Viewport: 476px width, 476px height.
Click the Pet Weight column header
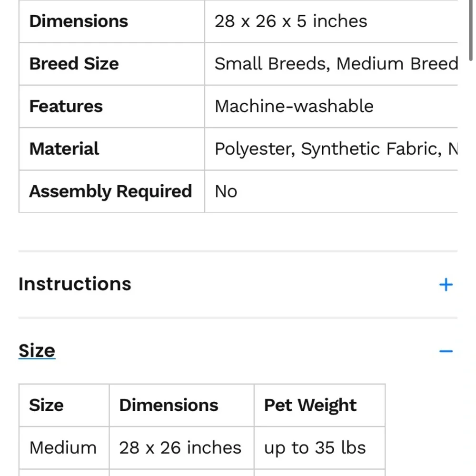[310, 405]
